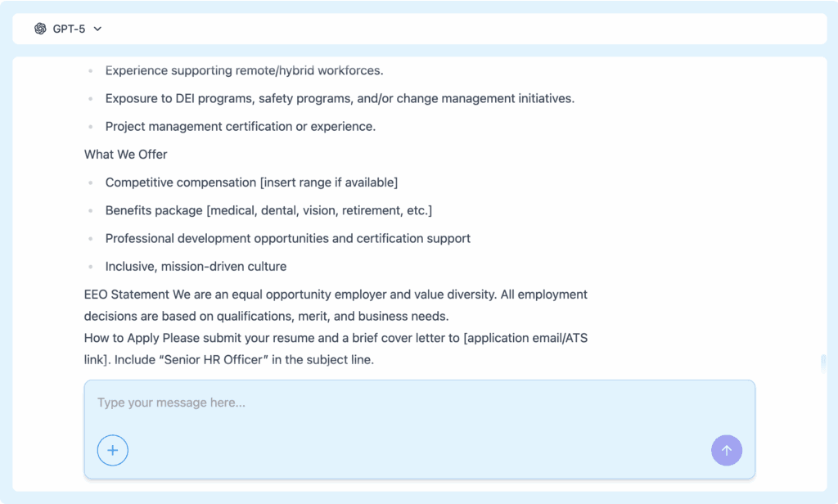Click the 'Competitive compensation' bullet text

pos(181,182)
